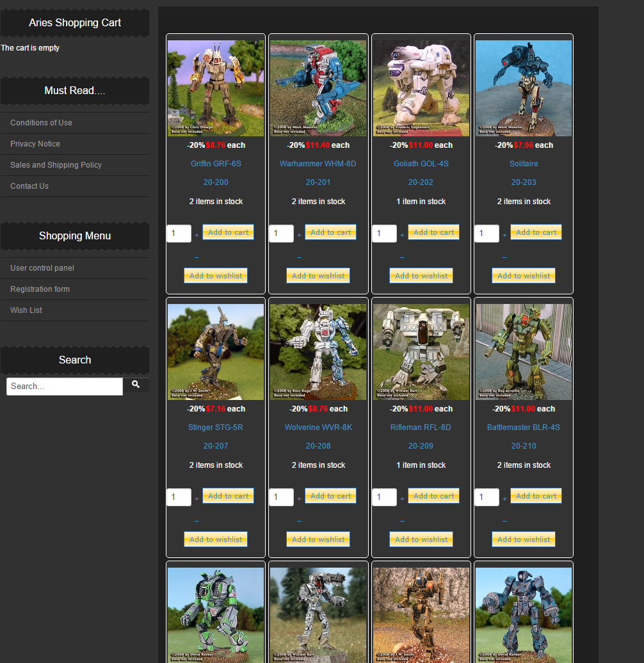644x663 pixels.
Task: Click the search magnifier icon button
Action: point(136,385)
